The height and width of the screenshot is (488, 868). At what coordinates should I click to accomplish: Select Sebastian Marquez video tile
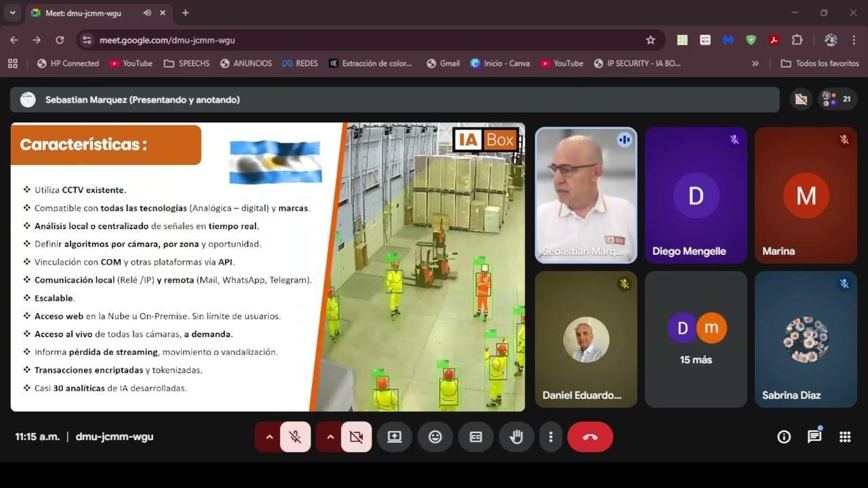[x=587, y=195]
